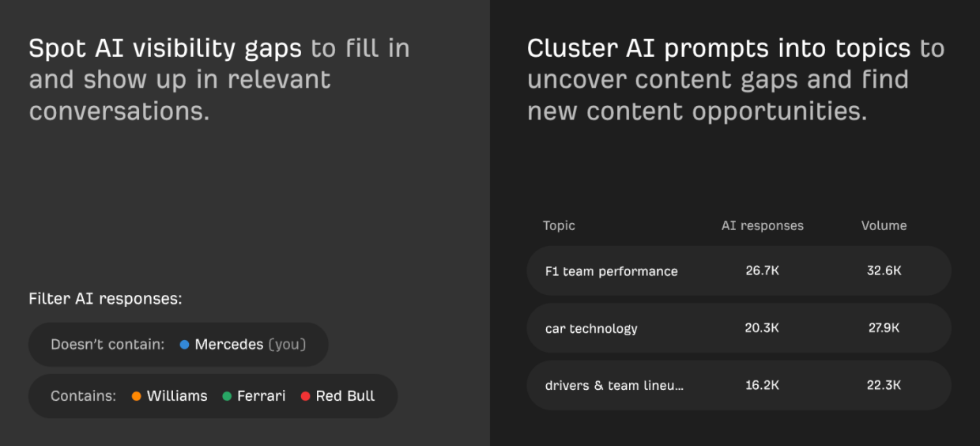Click the green dot beside Ferrari
Image resolution: width=980 pixels, height=446 pixels.
(x=227, y=396)
